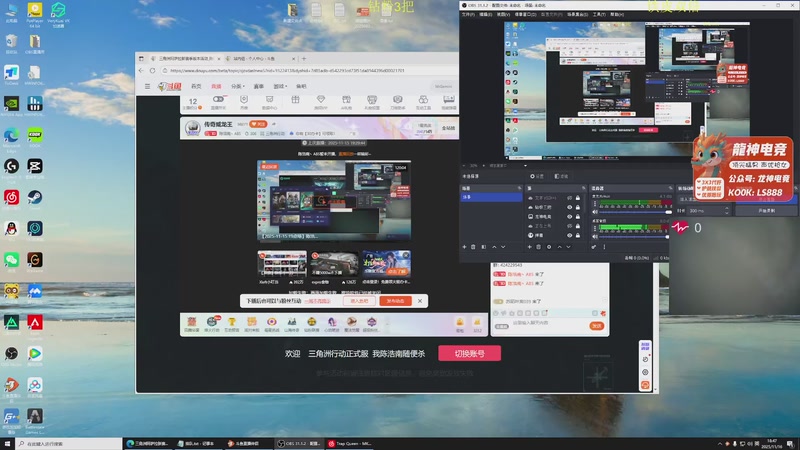The height and width of the screenshot is (450, 800).
Task: Open the first menu in OBS menu bar
Action: click(x=468, y=14)
